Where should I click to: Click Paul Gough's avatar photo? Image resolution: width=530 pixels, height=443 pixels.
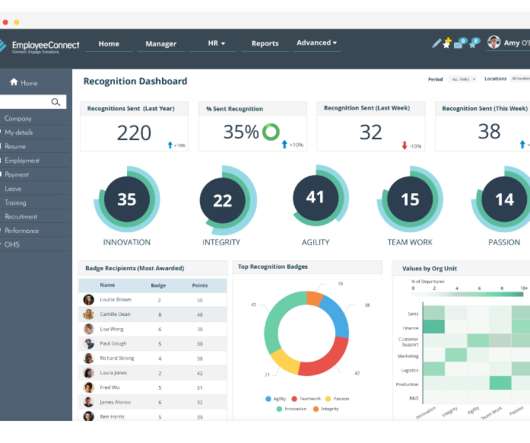[89, 344]
